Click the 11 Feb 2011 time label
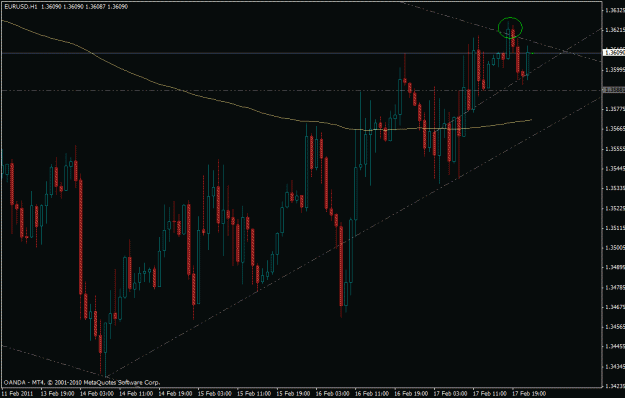625x398 pixels. 17,393
